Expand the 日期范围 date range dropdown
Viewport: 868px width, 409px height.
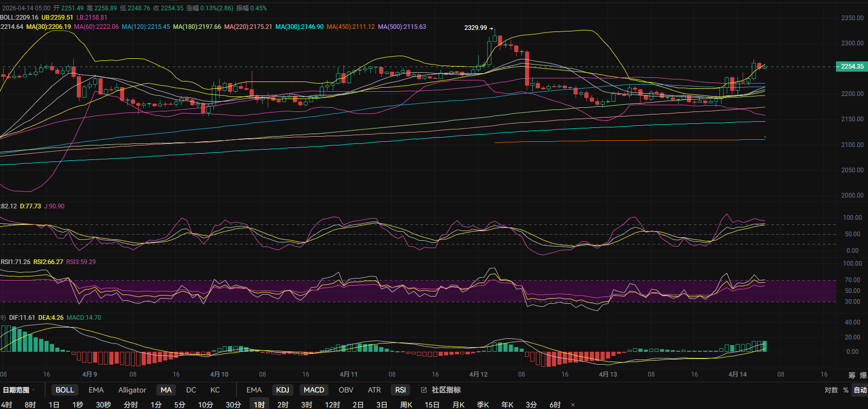(x=20, y=390)
